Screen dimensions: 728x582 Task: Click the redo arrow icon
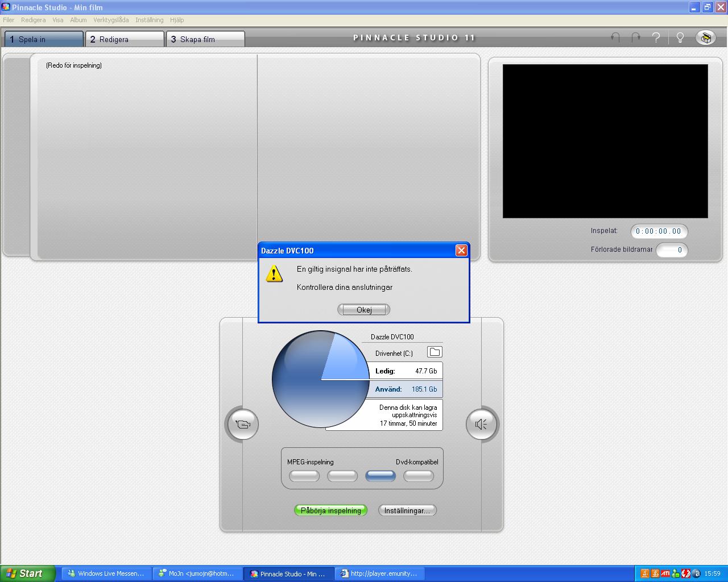click(x=636, y=38)
